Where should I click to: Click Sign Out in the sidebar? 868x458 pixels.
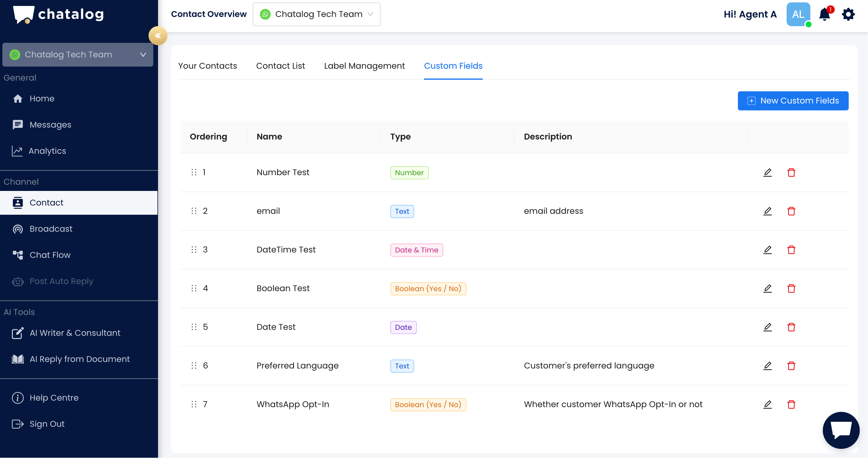(47, 424)
